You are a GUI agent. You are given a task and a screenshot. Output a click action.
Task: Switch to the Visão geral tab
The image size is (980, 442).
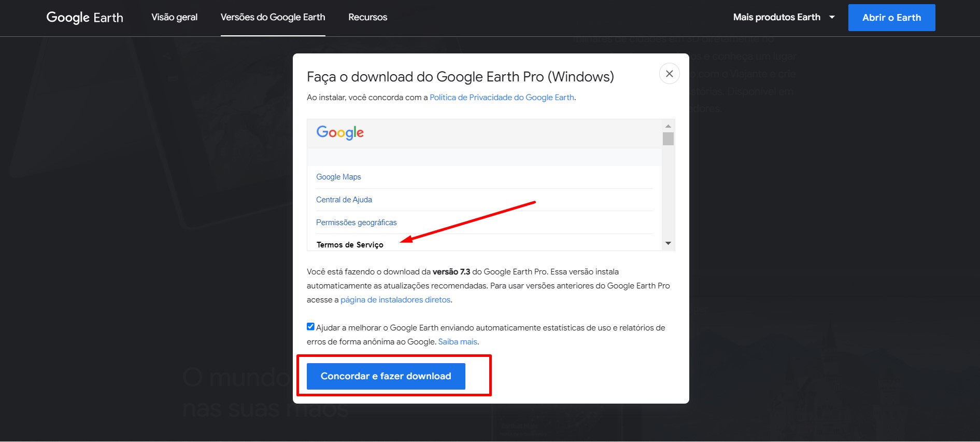174,17
